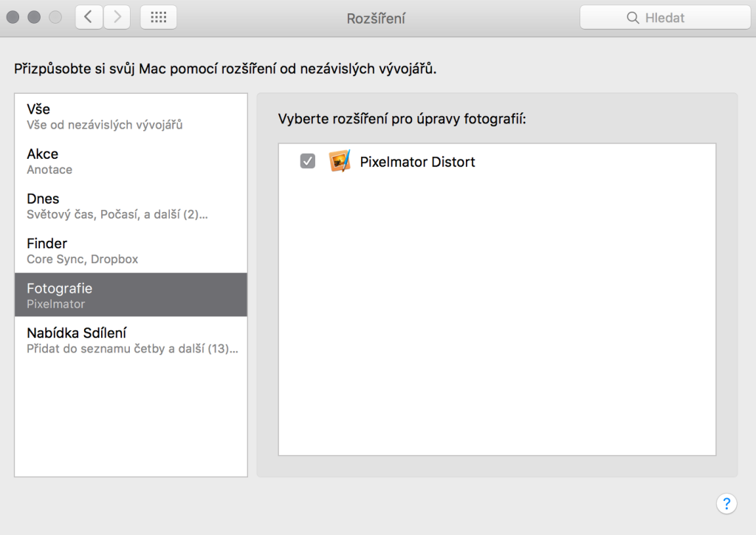Select Akce category in the sidebar
Screen dimensions: 756x535
(x=131, y=161)
